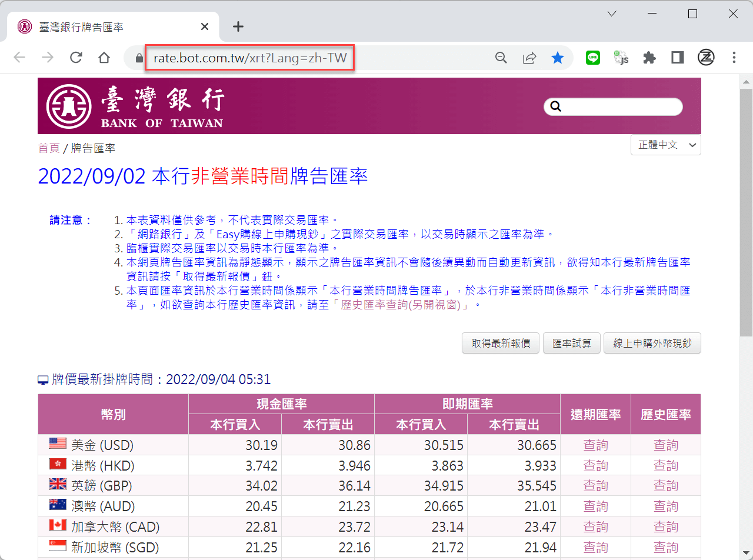Open the JS extension icon
Viewport: 753px width, 560px height.
(x=621, y=58)
